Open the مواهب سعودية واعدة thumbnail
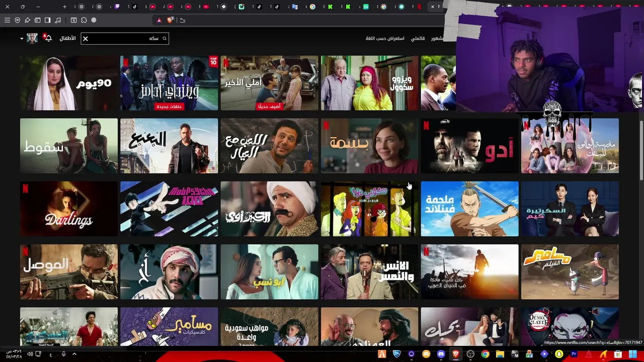 (x=269, y=327)
